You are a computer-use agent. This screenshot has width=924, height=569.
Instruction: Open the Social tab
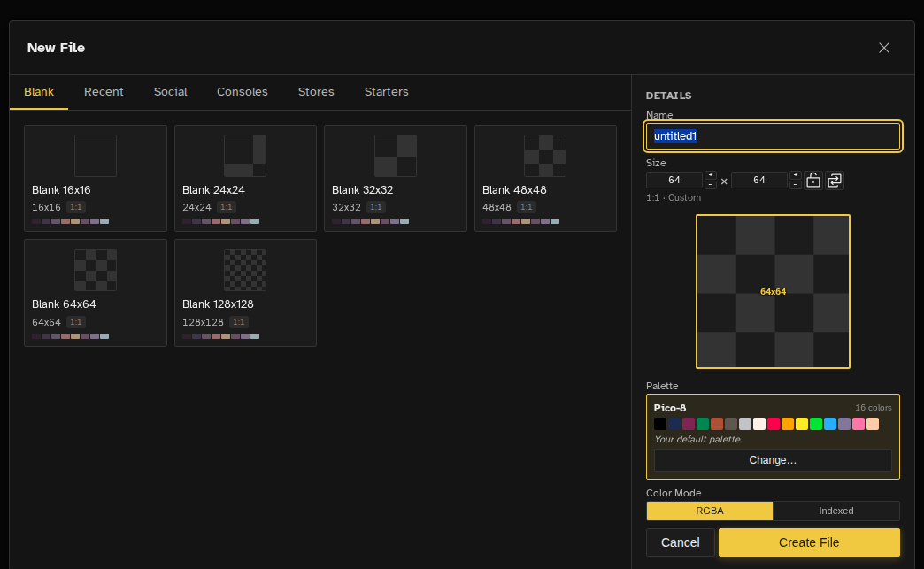[x=170, y=92]
